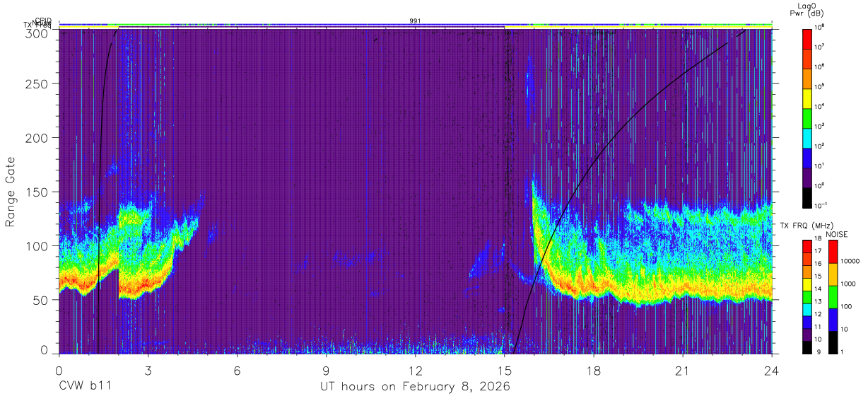
Task: Click the x-axis tick label '3'
Action: (148, 370)
